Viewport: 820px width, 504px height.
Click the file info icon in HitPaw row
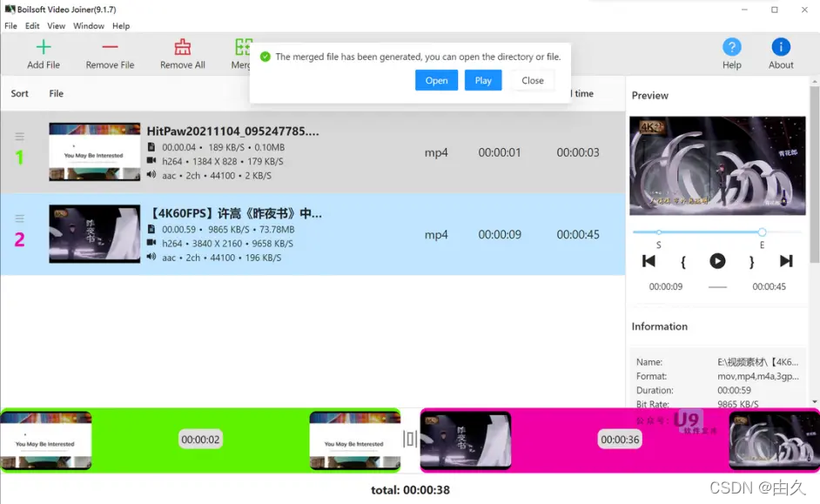(x=151, y=147)
